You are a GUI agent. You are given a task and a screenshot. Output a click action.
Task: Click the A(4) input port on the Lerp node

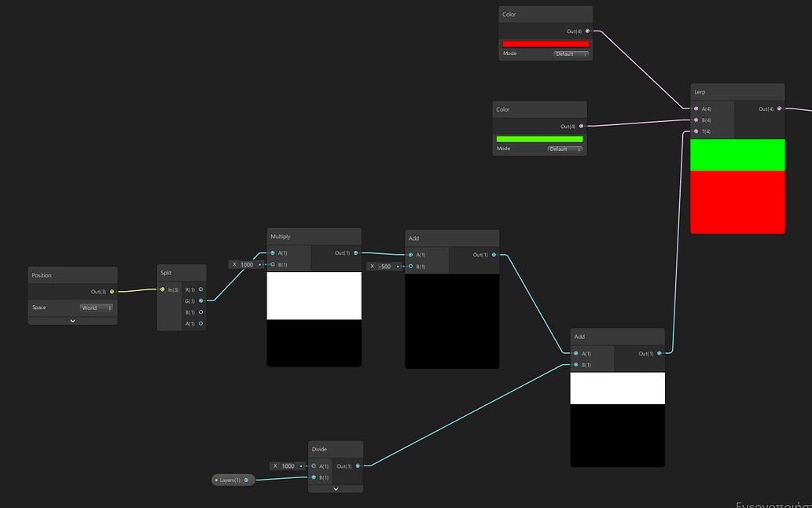(694, 109)
